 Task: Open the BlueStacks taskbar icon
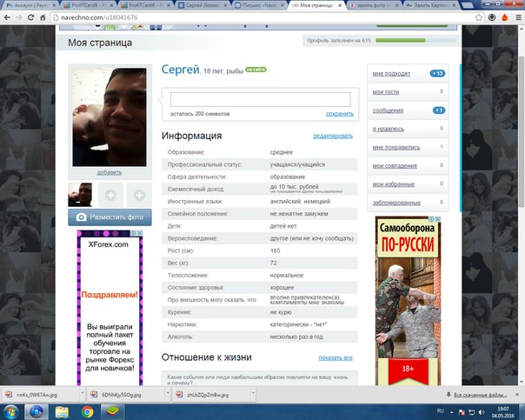[x=113, y=411]
